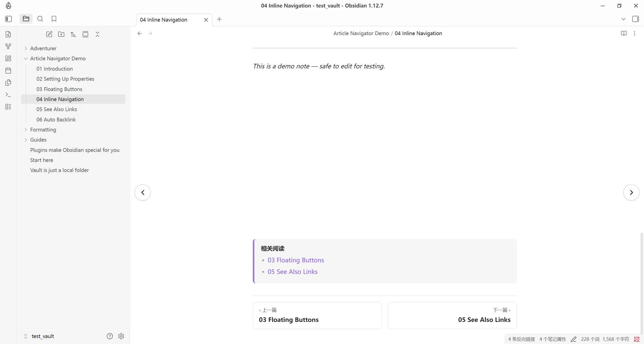Open canvas ribbon icon
This screenshot has width=644, height=344.
pos(8,58)
